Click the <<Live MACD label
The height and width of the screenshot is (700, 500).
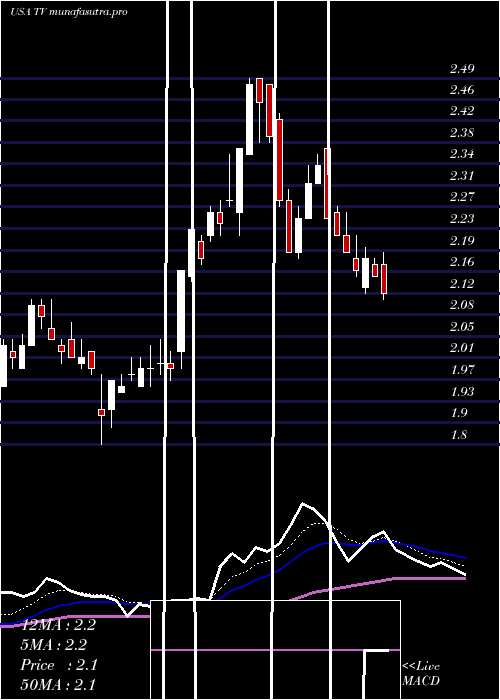[421, 674]
